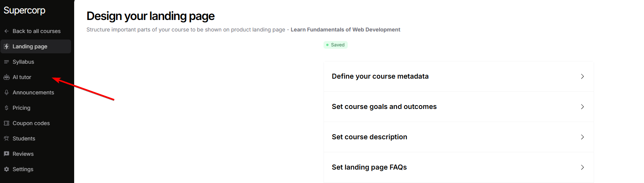Viewport: 644px width, 183px height.
Task: Click the Saved status badge
Action: (x=335, y=45)
